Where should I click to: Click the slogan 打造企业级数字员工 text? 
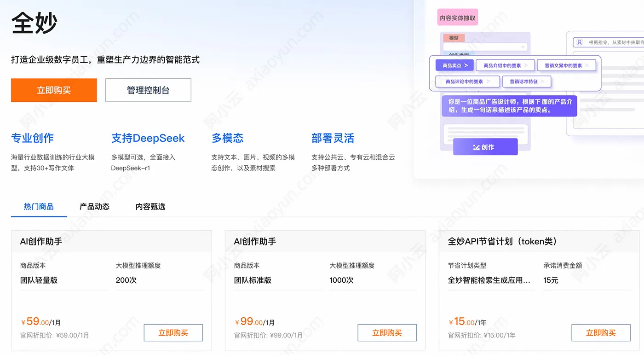click(x=105, y=59)
